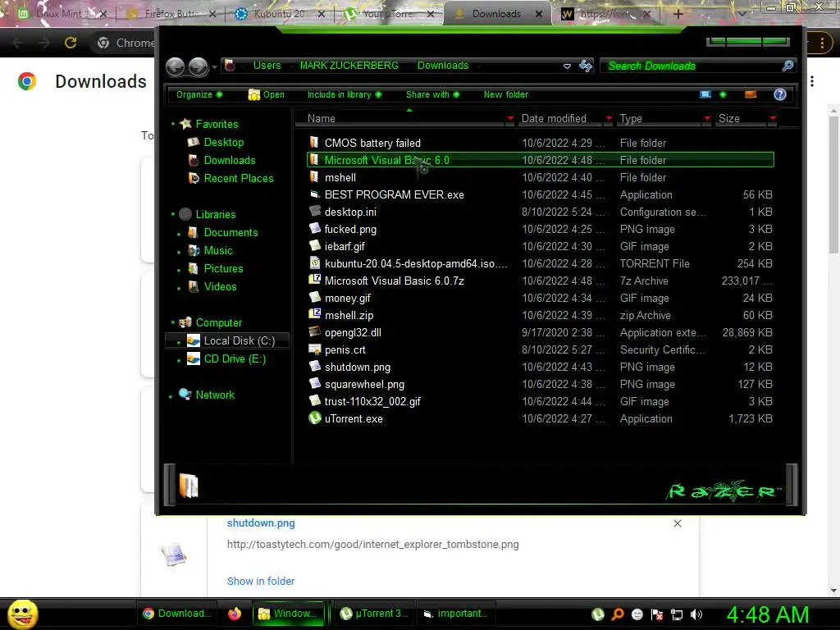Image resolution: width=840 pixels, height=630 pixels.
Task: Click the Microsoft Visual Basic 6.0.7z archive icon
Action: click(314, 280)
